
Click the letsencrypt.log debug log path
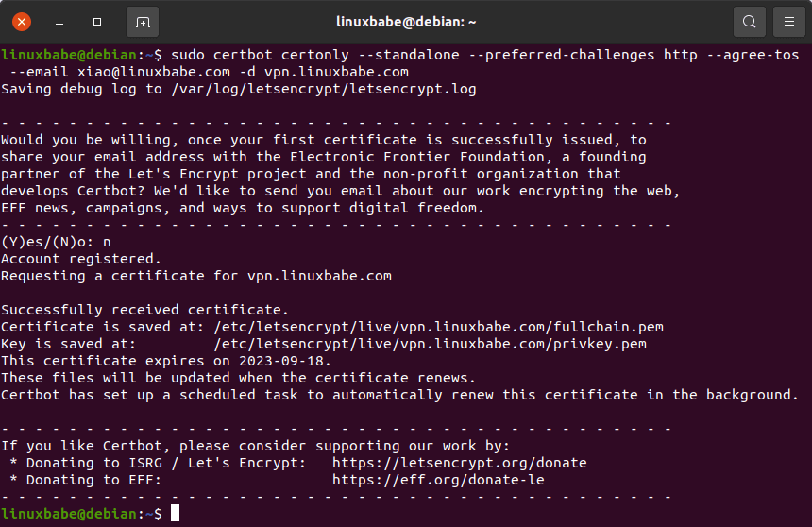323,90
